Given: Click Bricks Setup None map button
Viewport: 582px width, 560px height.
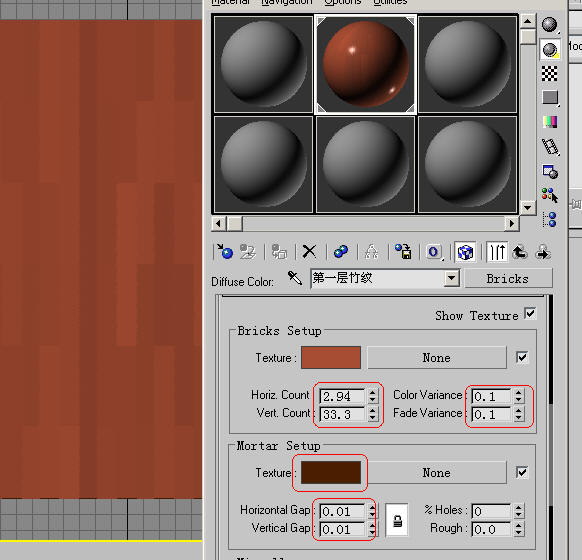Looking at the screenshot, I should 437,358.
